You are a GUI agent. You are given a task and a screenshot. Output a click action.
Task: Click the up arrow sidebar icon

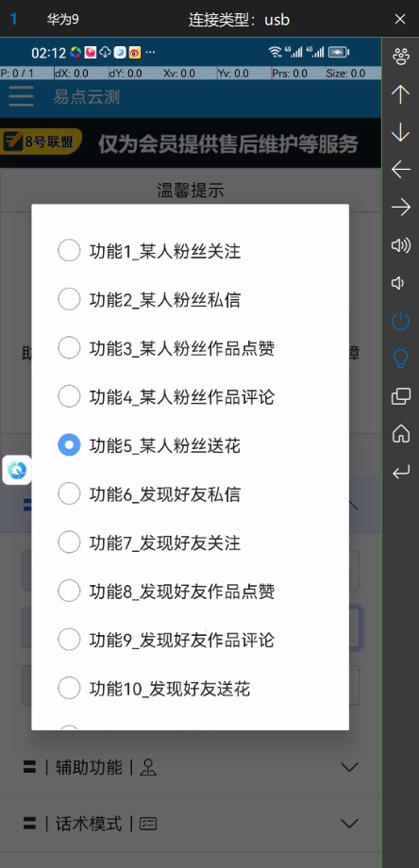coord(400,94)
